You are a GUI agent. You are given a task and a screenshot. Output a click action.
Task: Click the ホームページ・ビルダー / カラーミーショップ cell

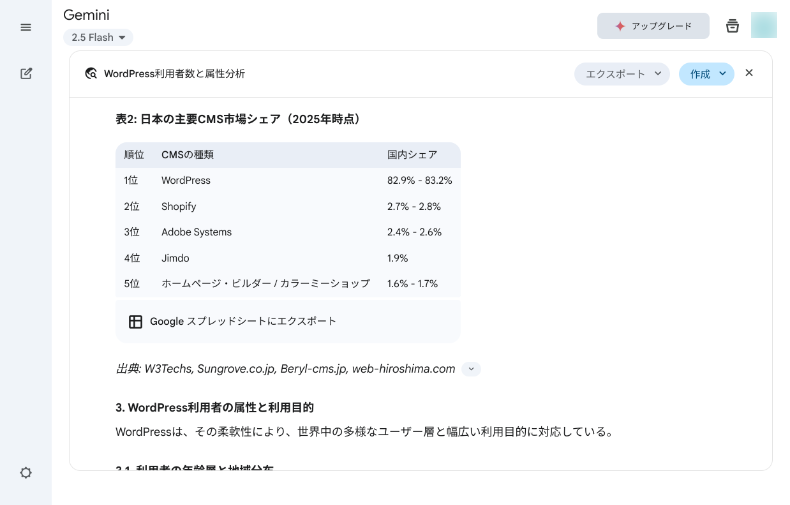click(266, 284)
